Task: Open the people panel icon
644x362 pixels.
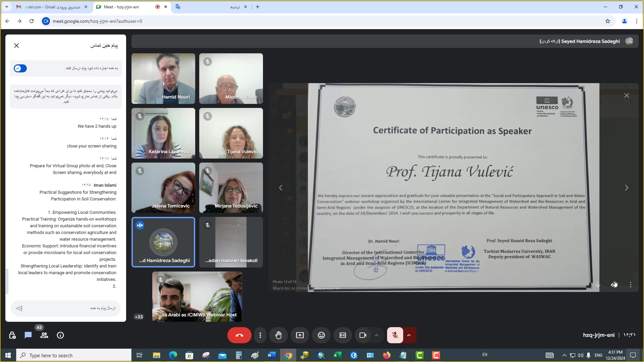Action: (44, 335)
